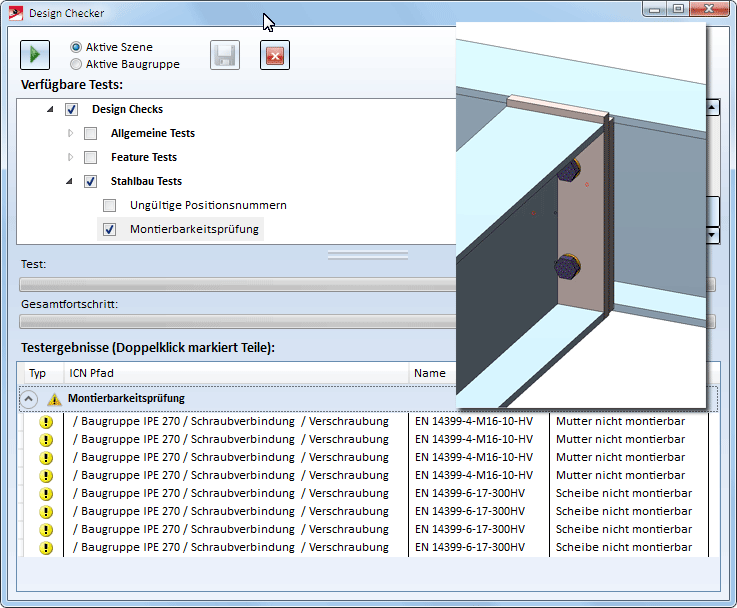
Task: Enable the Ungültige Positionsnummern checkbox
Action: (x=110, y=205)
